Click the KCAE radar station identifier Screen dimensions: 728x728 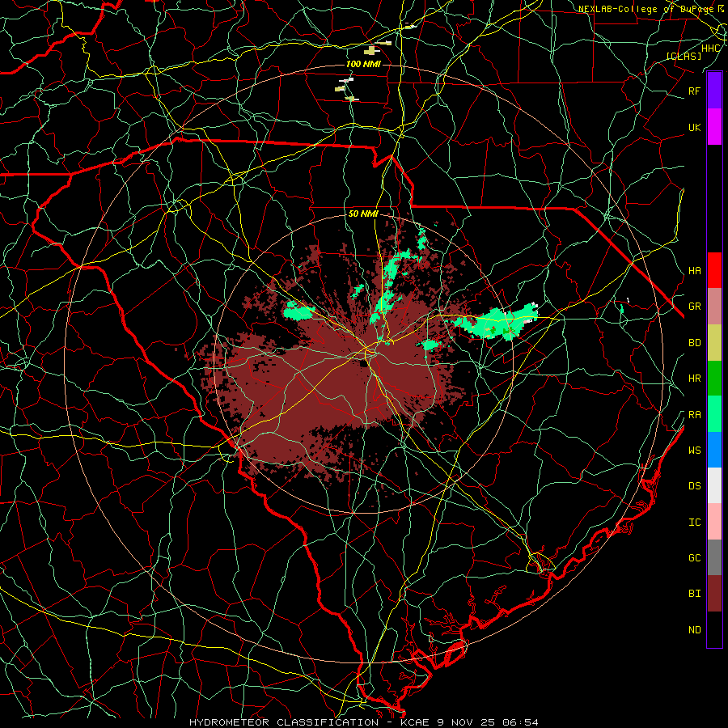click(416, 722)
